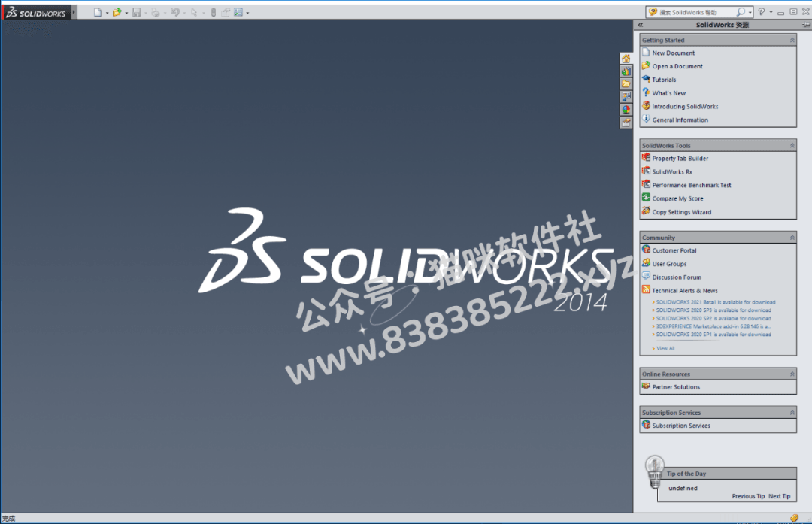This screenshot has height=524, width=812.
Task: Click the Print toolbar icon
Action: (x=156, y=13)
